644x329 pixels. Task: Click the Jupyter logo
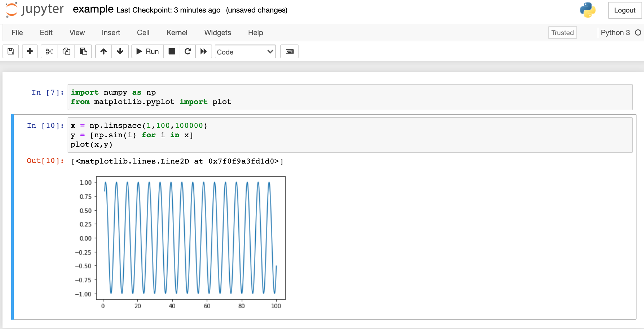(x=35, y=10)
